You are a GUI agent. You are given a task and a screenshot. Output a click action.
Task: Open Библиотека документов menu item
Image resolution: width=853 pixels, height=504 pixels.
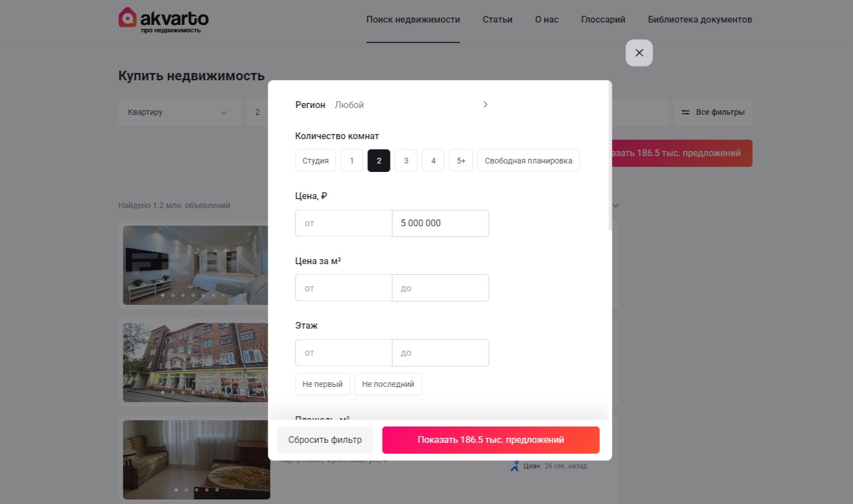coord(700,20)
